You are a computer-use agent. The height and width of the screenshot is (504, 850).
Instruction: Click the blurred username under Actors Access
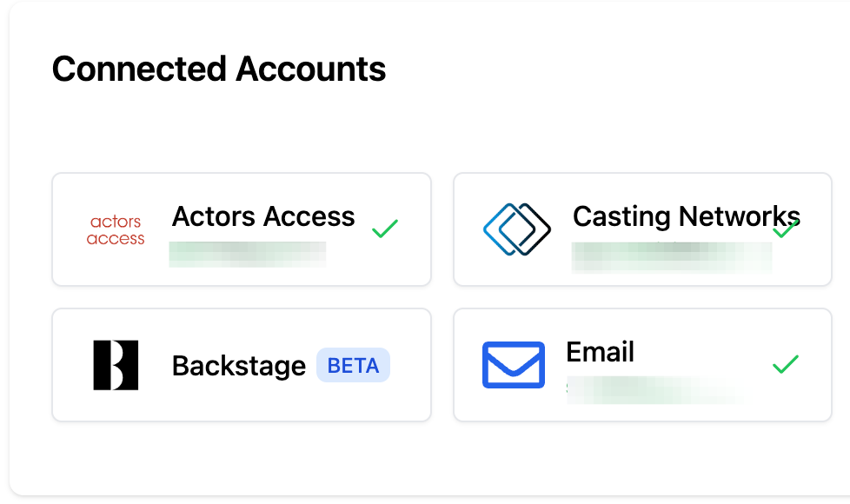(x=248, y=253)
